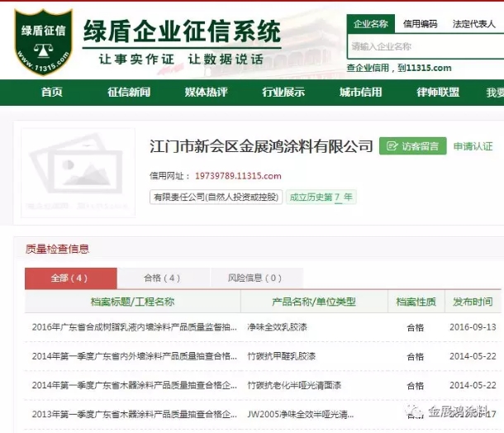Click the 绿盾企业征信系统 site title
Viewport: 504px width, 433px height.
tap(183, 31)
